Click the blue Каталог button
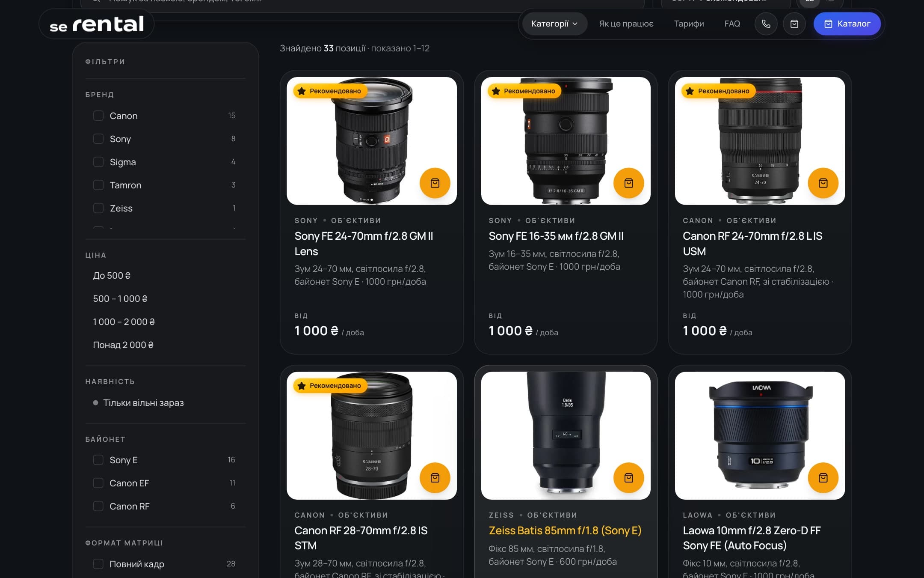Viewport: 924px width, 578px height. (x=847, y=24)
